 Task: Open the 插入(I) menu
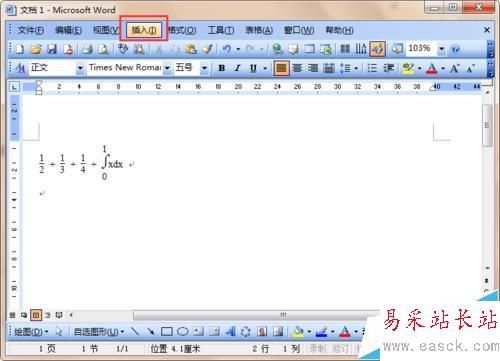[144, 30]
